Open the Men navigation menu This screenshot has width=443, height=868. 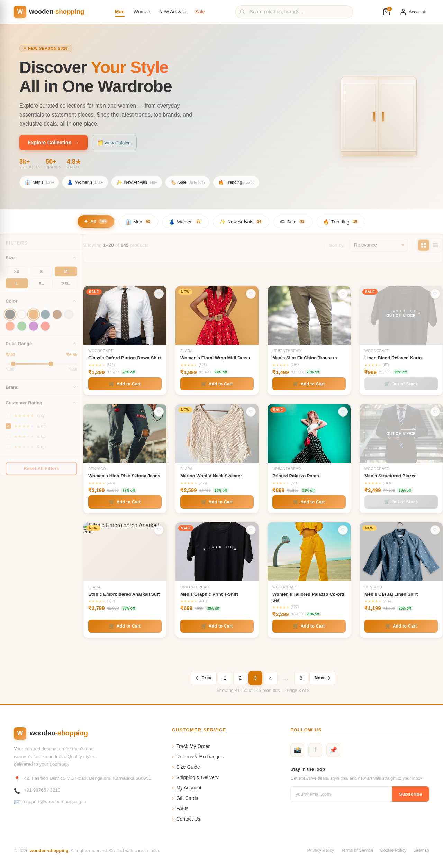[120, 12]
